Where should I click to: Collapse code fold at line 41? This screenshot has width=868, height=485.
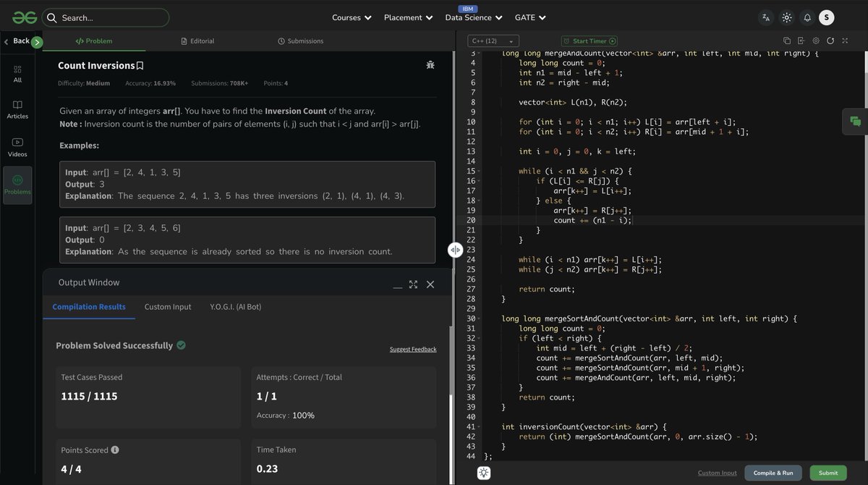(480, 427)
